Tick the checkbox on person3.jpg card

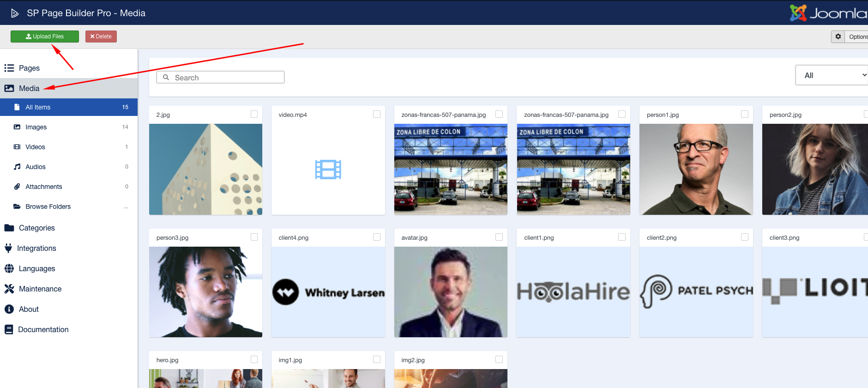coord(254,237)
